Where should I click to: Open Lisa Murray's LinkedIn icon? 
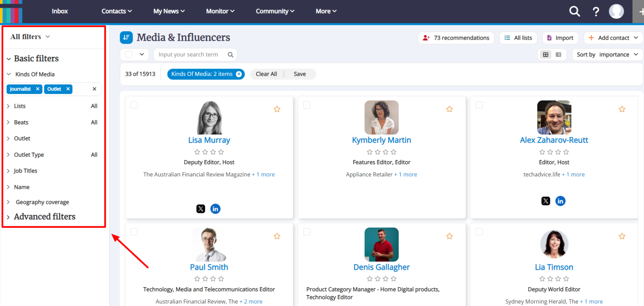pyautogui.click(x=215, y=209)
